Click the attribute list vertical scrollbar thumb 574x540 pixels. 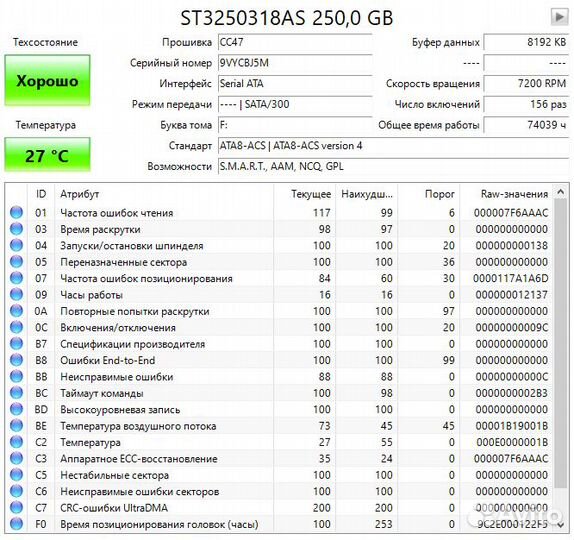[560, 343]
